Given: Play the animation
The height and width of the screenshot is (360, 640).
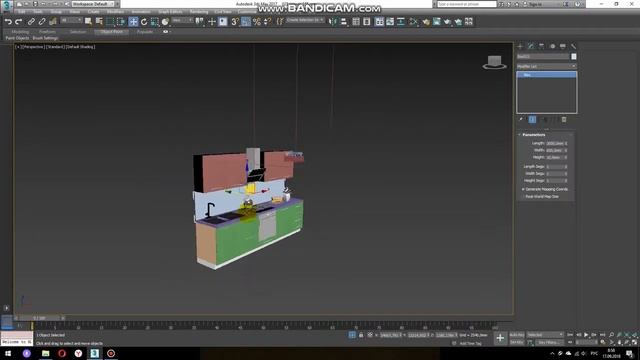Looking at the screenshot, I should click(x=586, y=335).
